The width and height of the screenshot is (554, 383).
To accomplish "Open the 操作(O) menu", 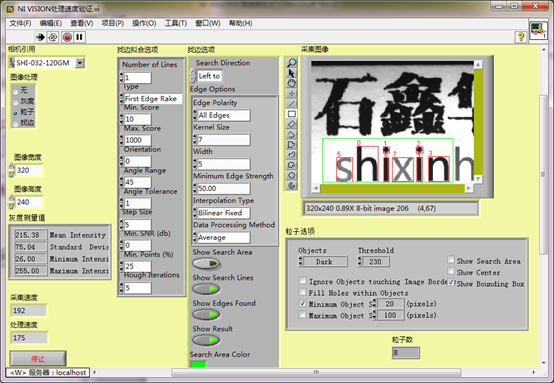I will (x=144, y=23).
